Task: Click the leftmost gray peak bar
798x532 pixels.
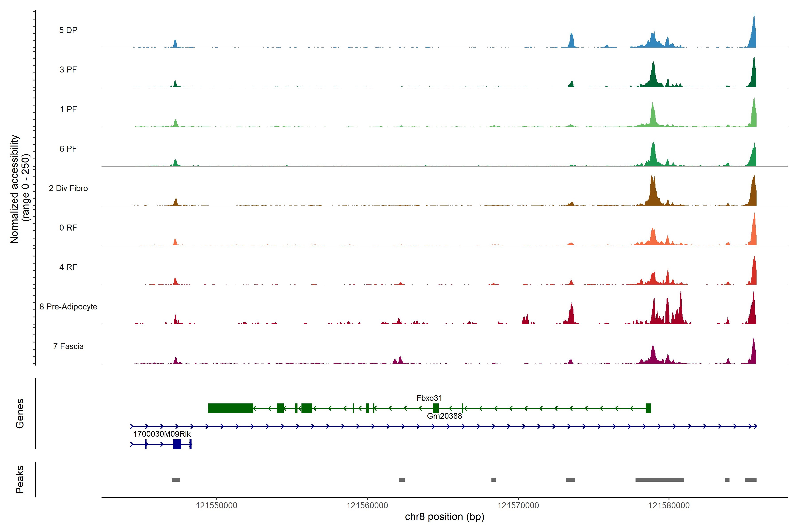Action: coord(176,480)
